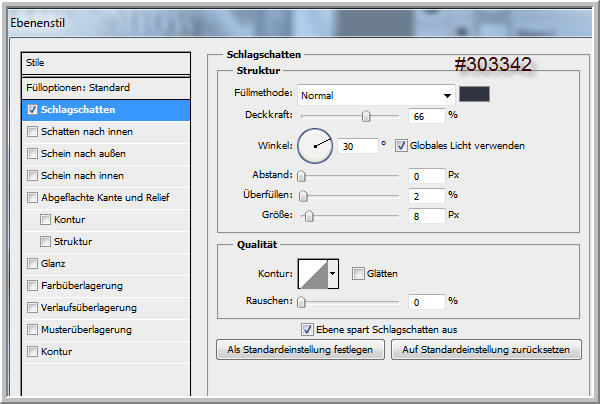Focus the Größe value field showing 8
Image resolution: width=600 pixels, height=404 pixels.
click(x=427, y=217)
